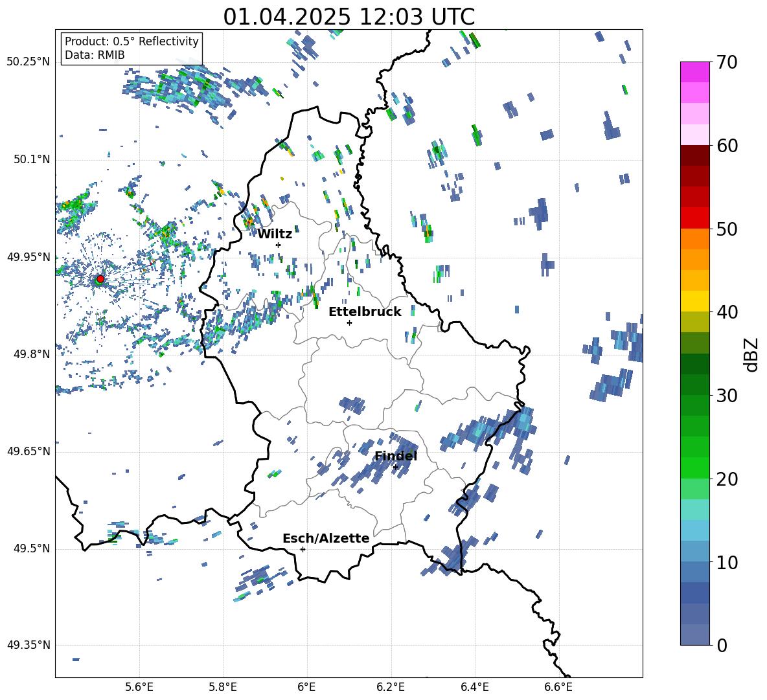This screenshot has height=700, width=767.
Task: Click colorbar tick label 50
Action: [x=727, y=229]
